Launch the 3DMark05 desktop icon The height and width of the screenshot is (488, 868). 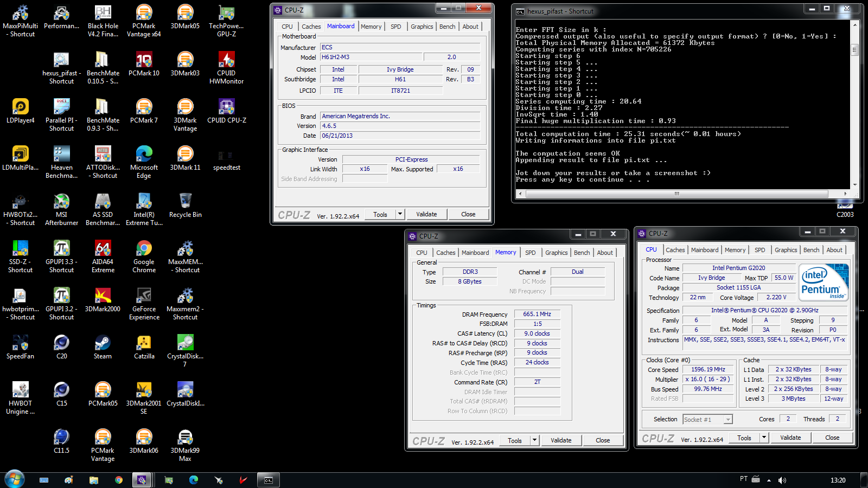[185, 17]
